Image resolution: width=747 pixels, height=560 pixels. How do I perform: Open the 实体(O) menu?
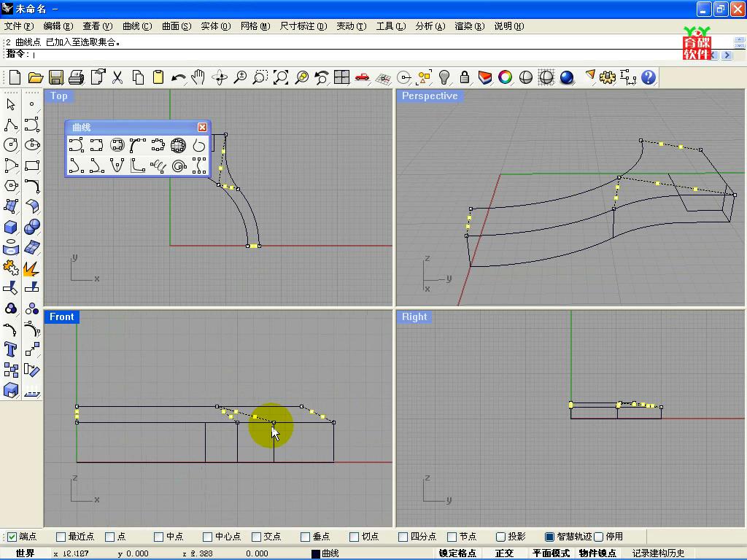216,26
